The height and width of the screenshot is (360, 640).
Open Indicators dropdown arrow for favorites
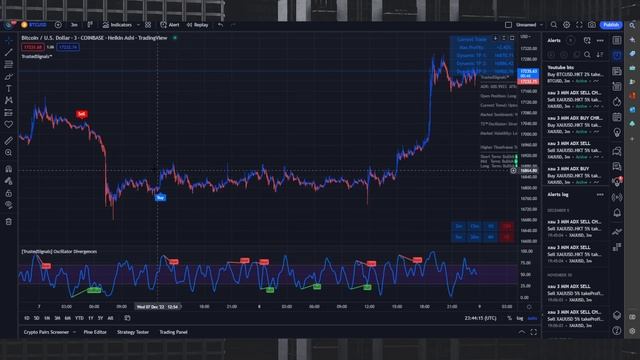(x=138, y=25)
